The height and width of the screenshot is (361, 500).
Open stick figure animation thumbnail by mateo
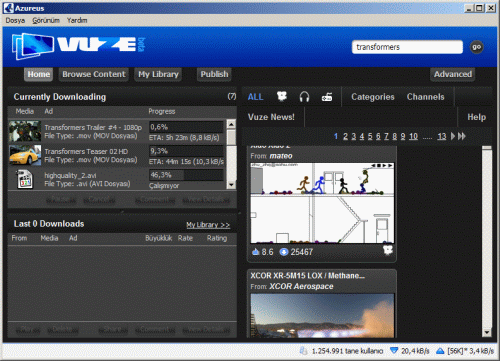322,203
